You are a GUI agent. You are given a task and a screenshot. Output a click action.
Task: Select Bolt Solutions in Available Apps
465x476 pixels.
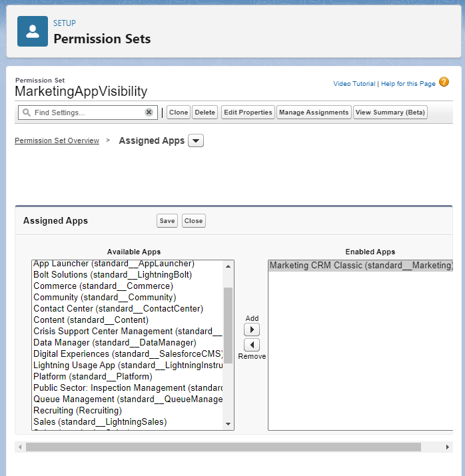(x=127, y=275)
